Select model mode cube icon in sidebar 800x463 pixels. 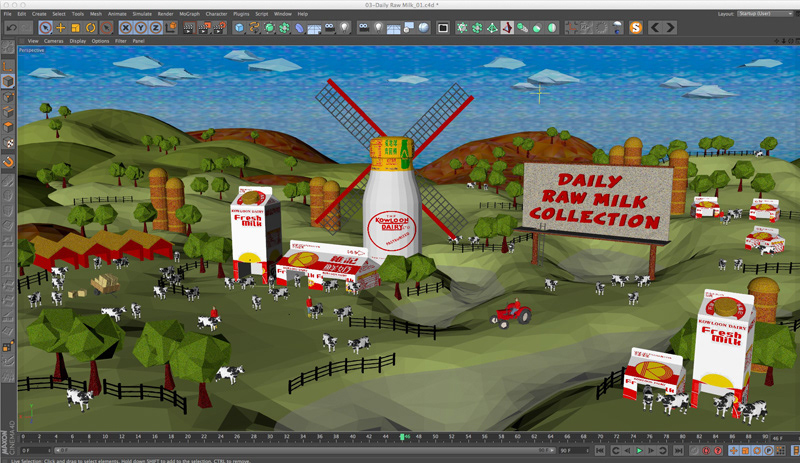tap(8, 81)
